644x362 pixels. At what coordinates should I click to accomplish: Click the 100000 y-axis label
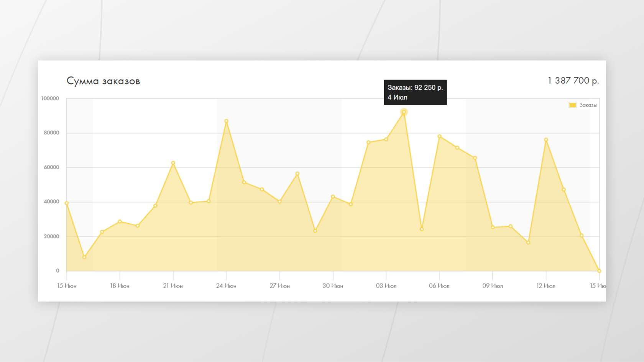tap(50, 98)
